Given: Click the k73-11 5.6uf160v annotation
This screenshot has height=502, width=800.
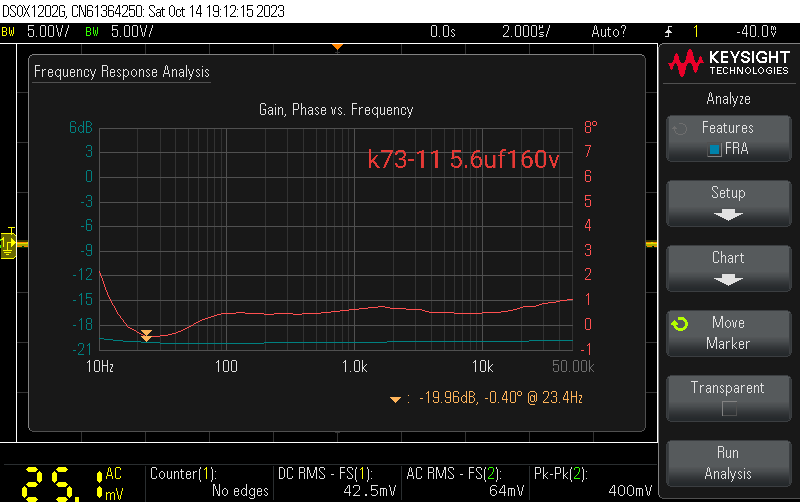Looking at the screenshot, I should click(x=463, y=159).
